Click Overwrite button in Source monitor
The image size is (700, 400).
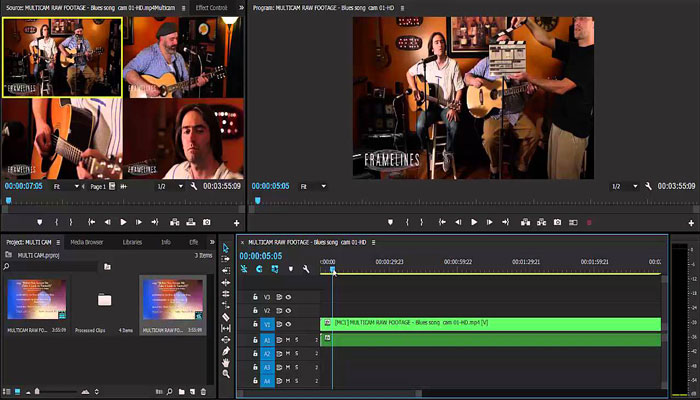(191, 222)
